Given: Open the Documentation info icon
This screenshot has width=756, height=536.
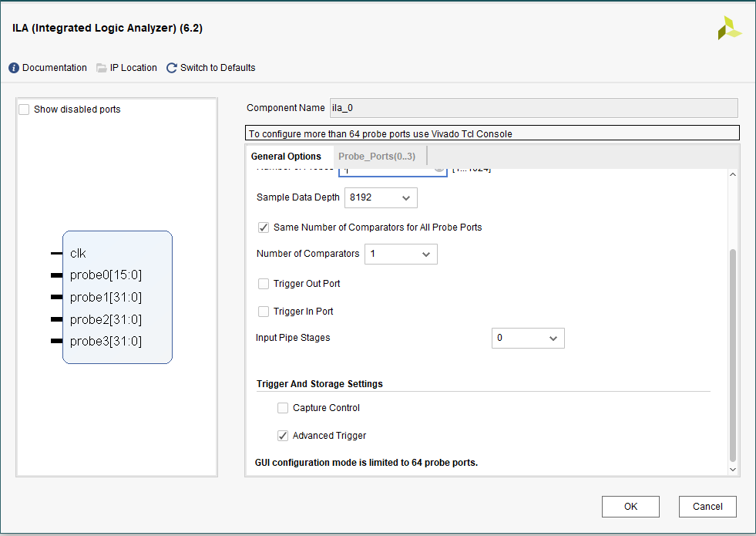Looking at the screenshot, I should pos(14,68).
